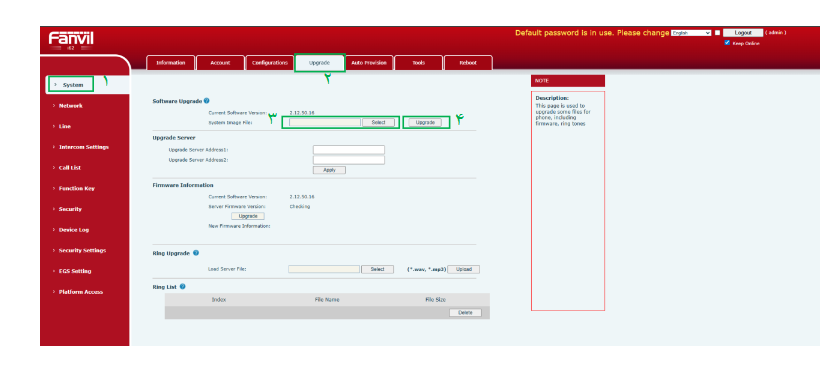The width and height of the screenshot is (836, 390).
Task: Click the Software Upgrade help icon
Action: click(x=206, y=100)
